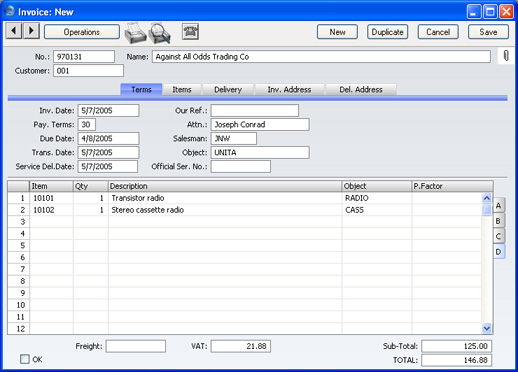Open the Inv. Address tab
The height and width of the screenshot is (372, 518).
tap(289, 89)
